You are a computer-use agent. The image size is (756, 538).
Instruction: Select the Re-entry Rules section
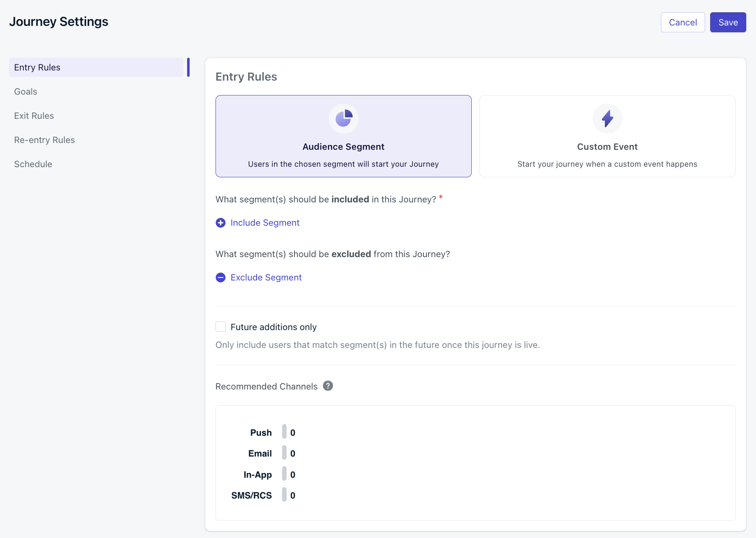click(x=44, y=140)
